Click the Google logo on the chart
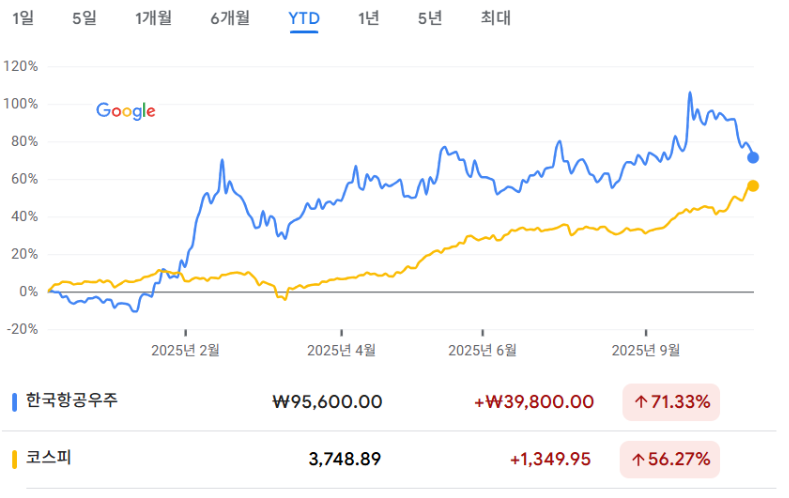The image size is (789, 498). click(x=126, y=111)
